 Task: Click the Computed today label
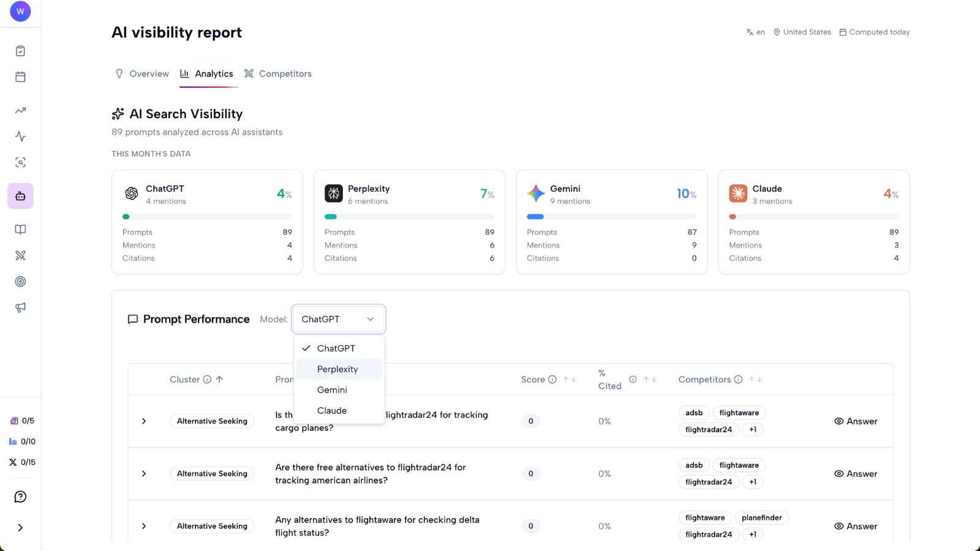(874, 32)
